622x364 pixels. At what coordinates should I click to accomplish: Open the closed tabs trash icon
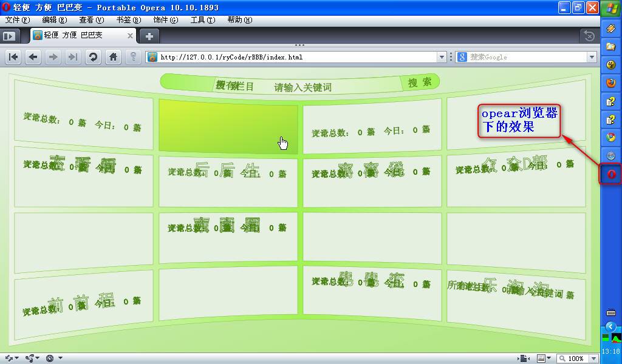(x=589, y=36)
